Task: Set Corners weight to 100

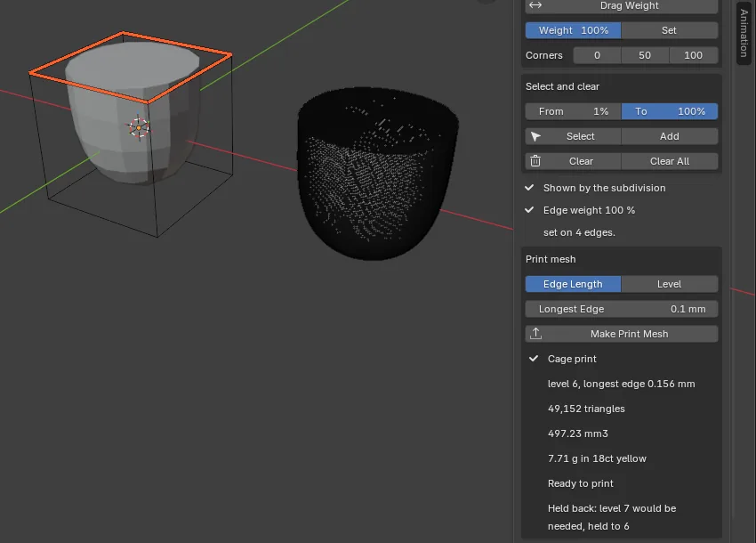Action: click(x=694, y=55)
